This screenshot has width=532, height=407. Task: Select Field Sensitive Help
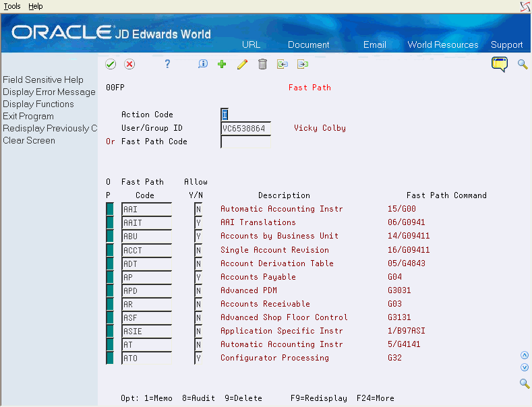pos(43,80)
